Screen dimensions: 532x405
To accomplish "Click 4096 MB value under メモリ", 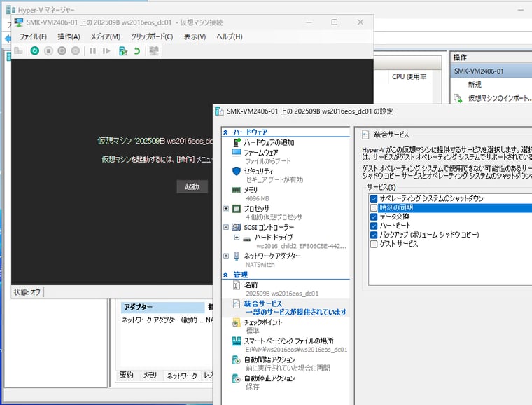I will pos(258,198).
